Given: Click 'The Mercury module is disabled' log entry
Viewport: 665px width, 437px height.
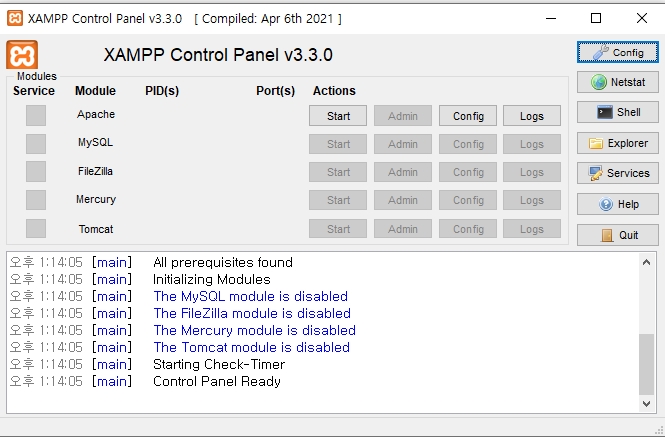Looking at the screenshot, I should [254, 331].
